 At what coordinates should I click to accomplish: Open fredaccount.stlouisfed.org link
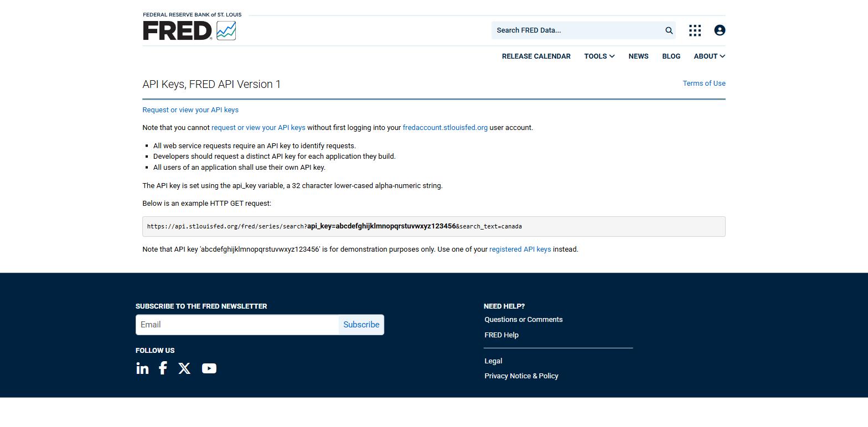(x=445, y=128)
